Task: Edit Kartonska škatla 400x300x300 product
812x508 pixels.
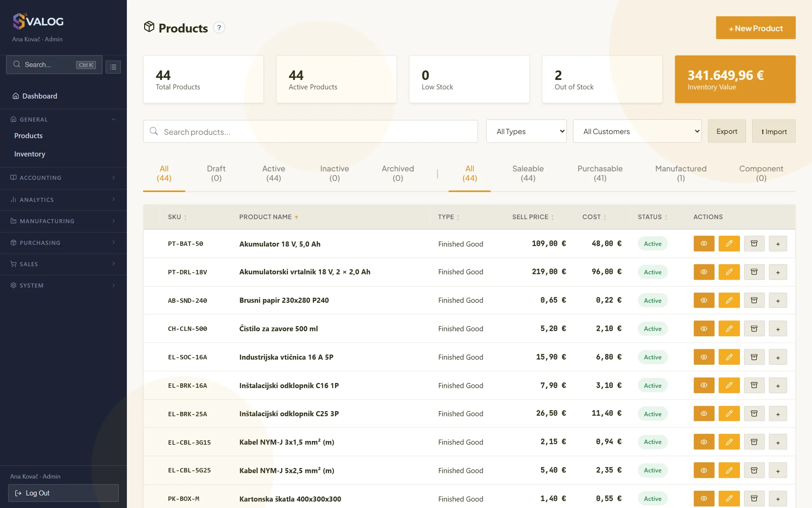Action: [729, 499]
